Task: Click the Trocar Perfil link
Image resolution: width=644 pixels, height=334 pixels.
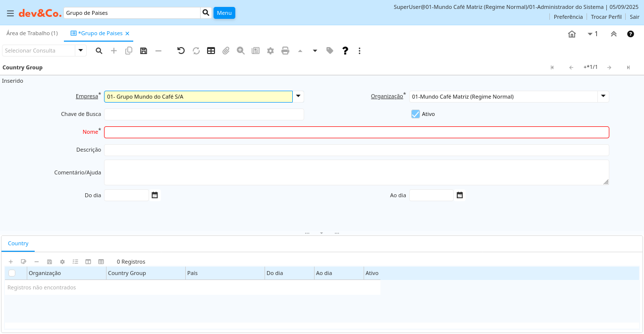Action: [x=606, y=17]
